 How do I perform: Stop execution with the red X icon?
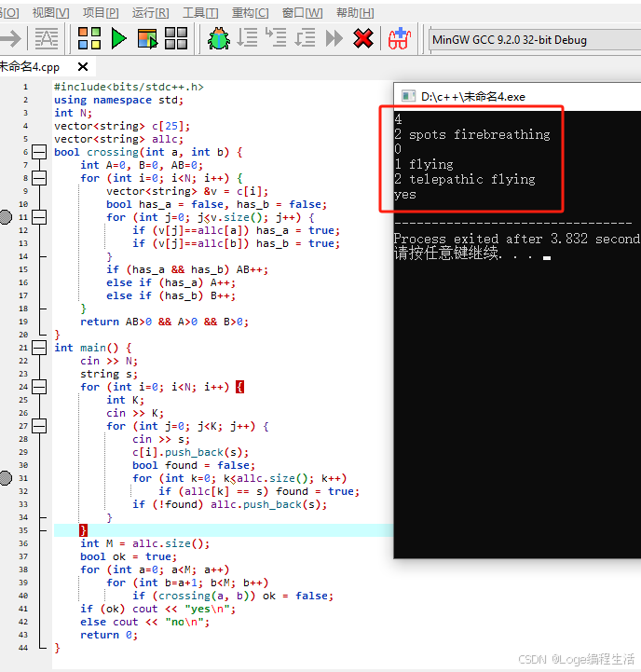[363, 38]
